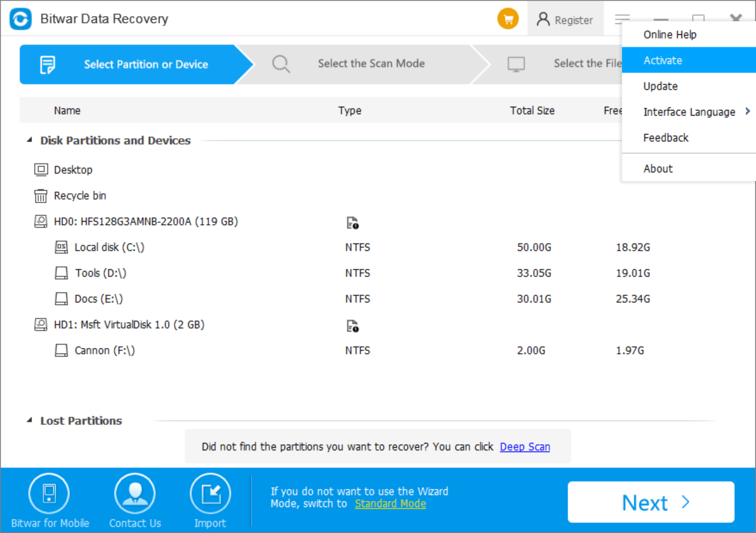The image size is (756, 533).
Task: Open the hamburger menu icon
Action: 622,19
